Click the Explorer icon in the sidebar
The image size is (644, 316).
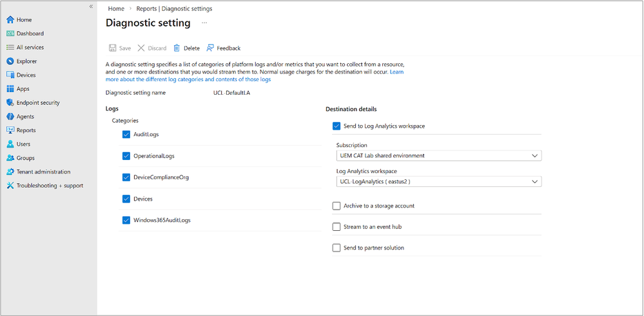[10, 61]
